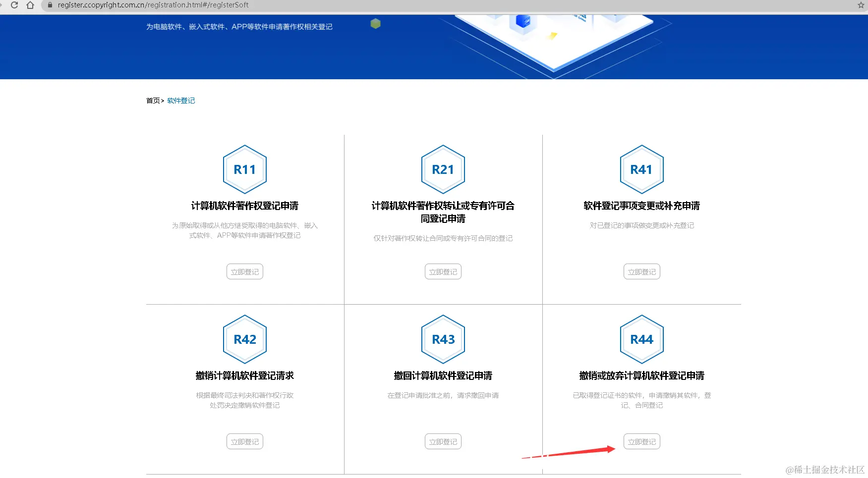Click 立即登记 for R44 indicated by arrow
868x478 pixels.
click(x=641, y=441)
